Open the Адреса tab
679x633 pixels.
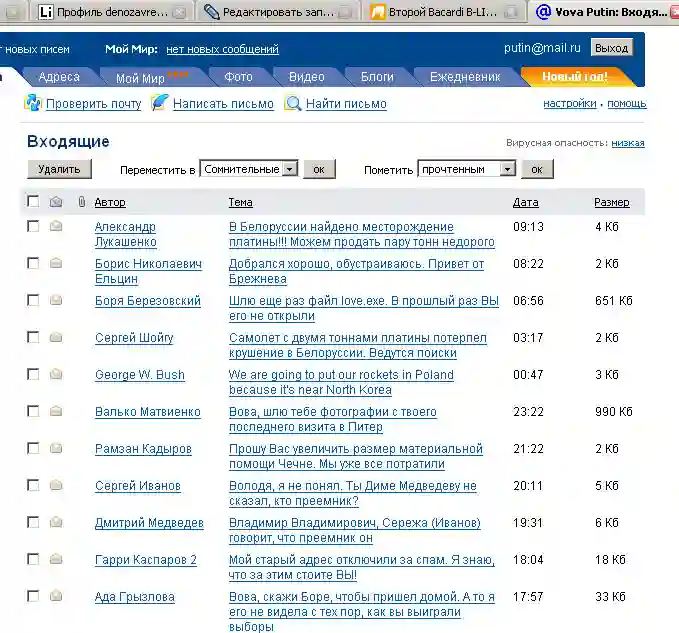point(59,77)
